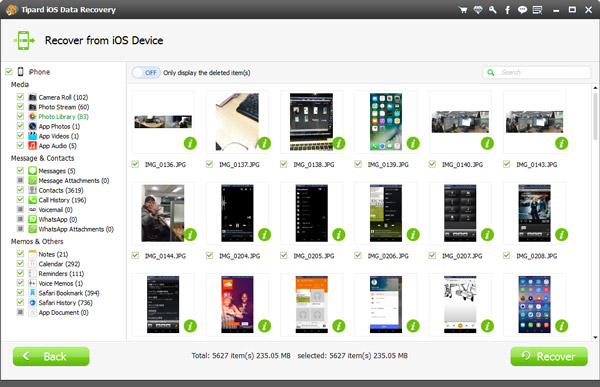This screenshot has height=387, width=600.
Task: Click the IMG_0140.JPG file name
Action: click(x=462, y=165)
